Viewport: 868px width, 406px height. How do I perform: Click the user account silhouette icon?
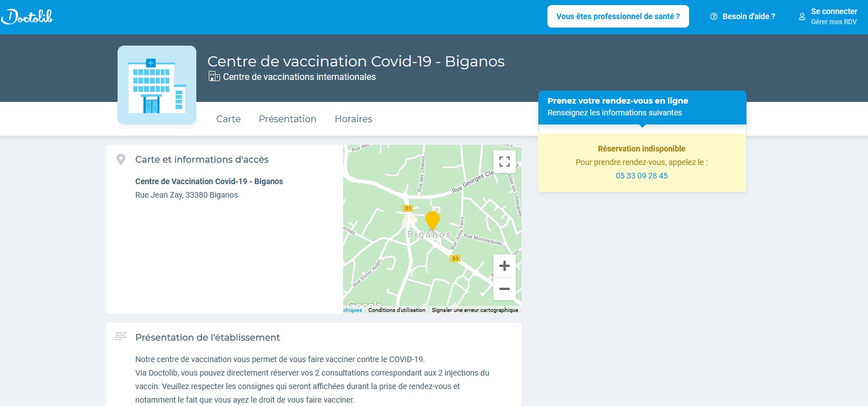pos(802,17)
